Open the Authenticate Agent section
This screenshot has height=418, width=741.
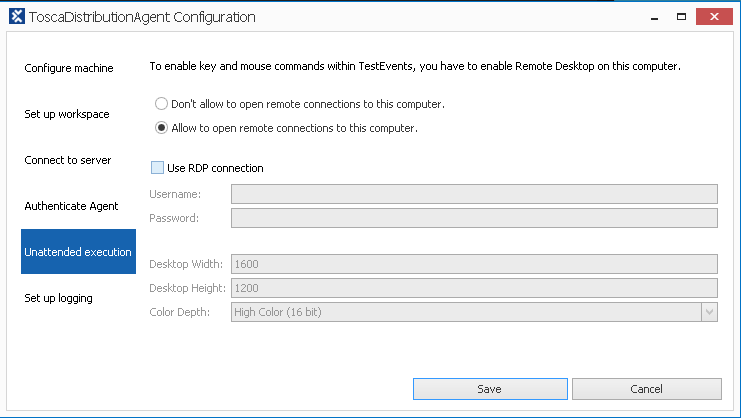[x=71, y=206]
